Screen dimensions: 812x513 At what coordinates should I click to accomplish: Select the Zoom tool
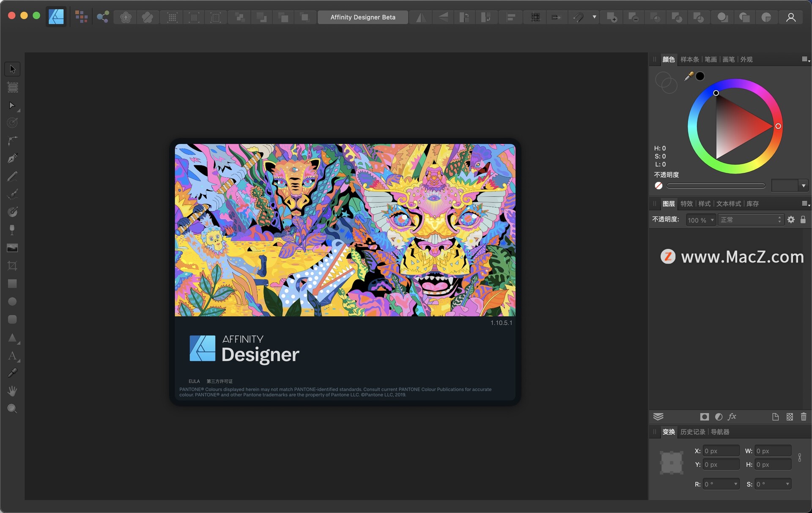tap(12, 409)
